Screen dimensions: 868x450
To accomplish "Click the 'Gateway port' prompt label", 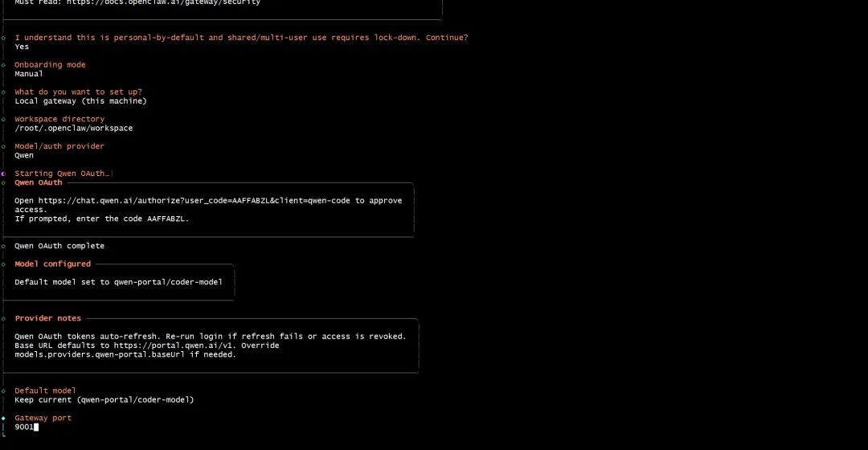I will (43, 418).
